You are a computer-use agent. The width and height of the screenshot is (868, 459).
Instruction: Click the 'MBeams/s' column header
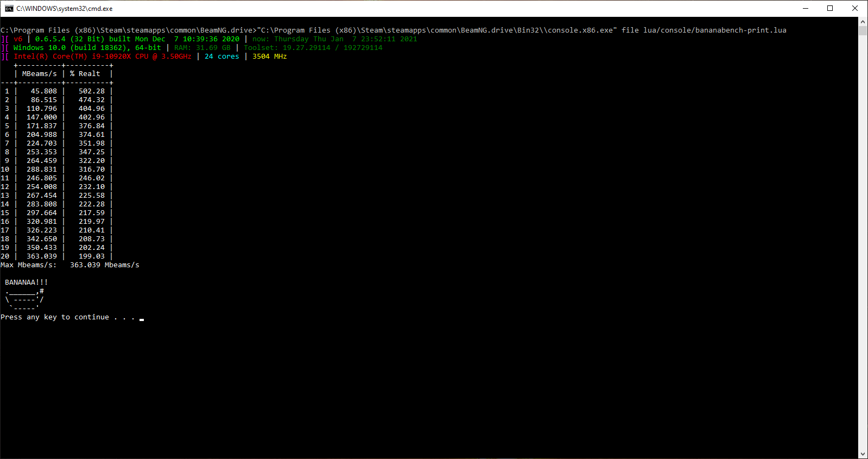tap(40, 74)
